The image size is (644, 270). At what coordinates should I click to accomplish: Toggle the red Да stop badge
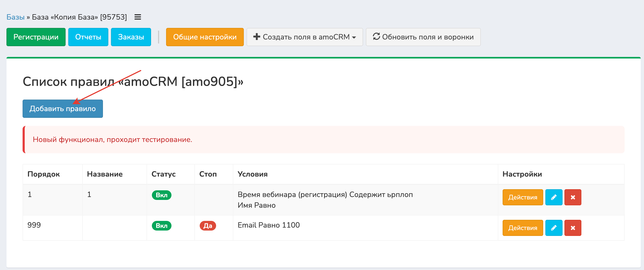point(208,226)
